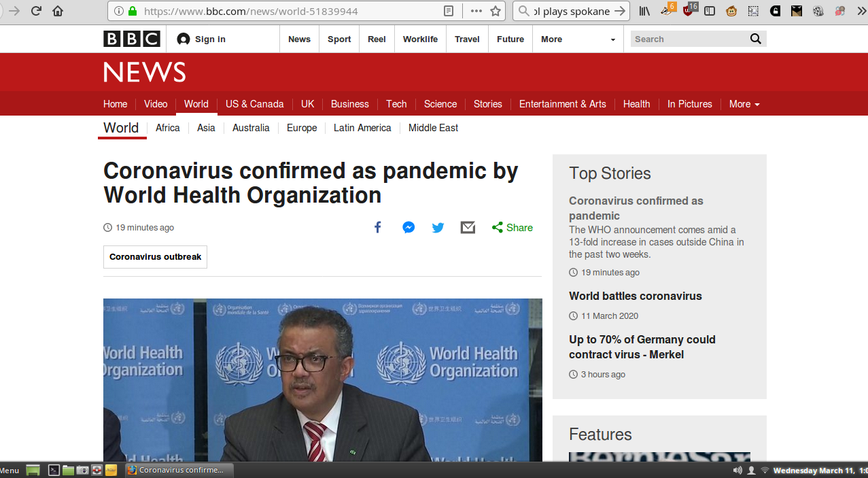Sign in to BBC account

pyautogui.click(x=201, y=39)
